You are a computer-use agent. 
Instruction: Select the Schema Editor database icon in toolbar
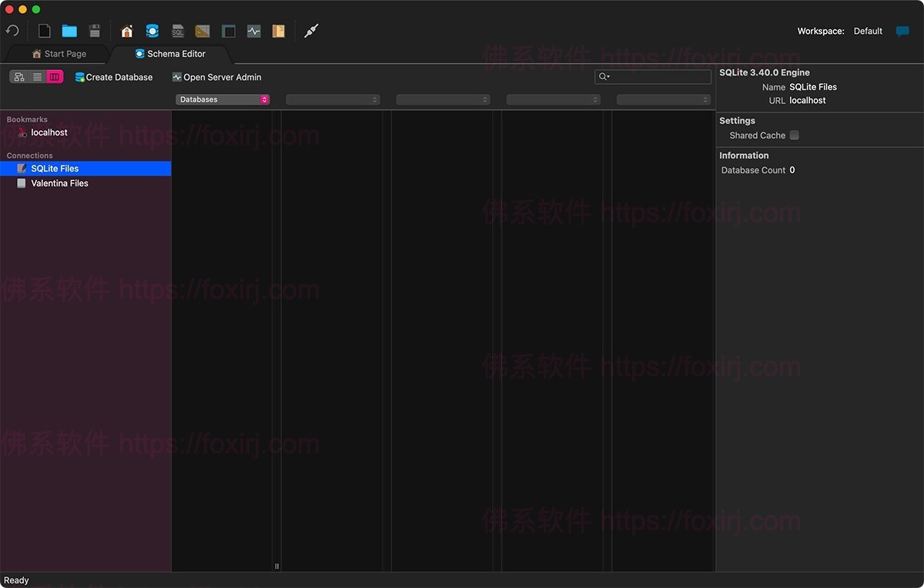[152, 31]
